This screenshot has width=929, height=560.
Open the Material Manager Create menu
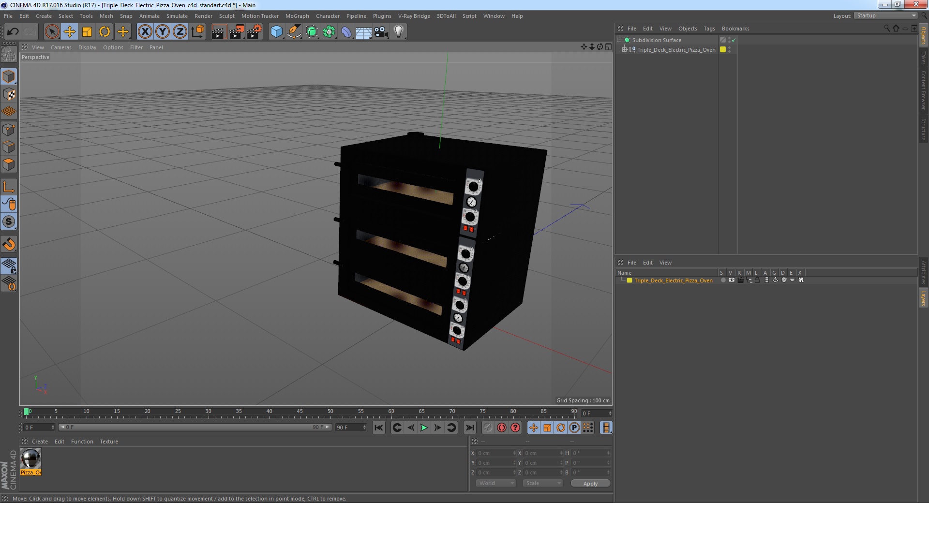(x=40, y=442)
